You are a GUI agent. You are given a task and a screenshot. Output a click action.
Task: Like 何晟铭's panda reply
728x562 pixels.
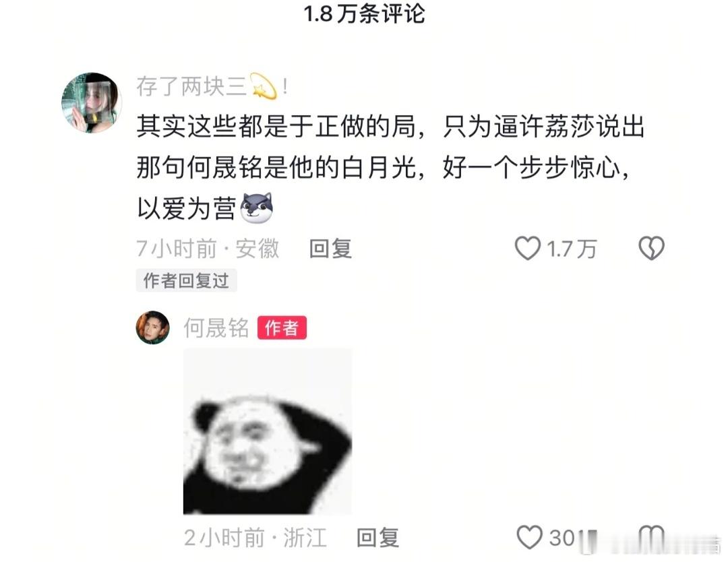[530, 537]
